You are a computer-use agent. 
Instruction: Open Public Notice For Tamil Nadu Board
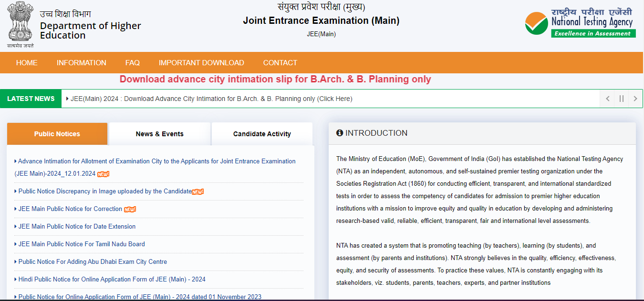point(82,244)
